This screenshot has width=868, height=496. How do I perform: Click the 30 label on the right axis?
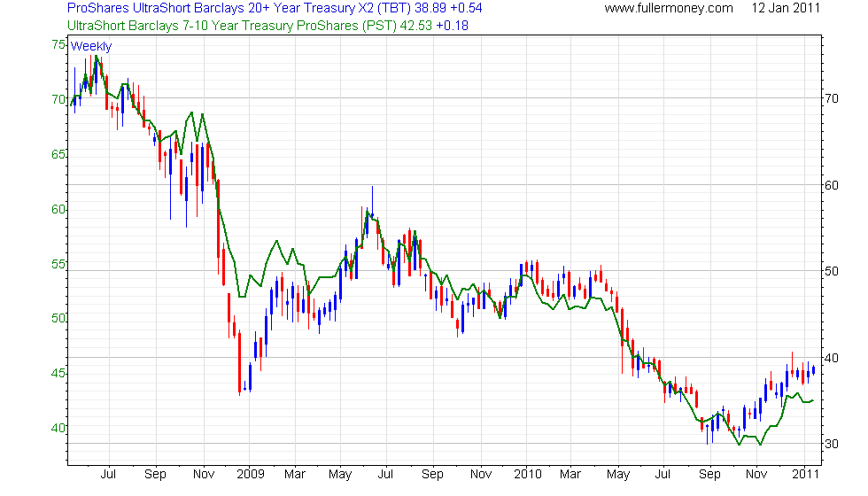(832, 444)
